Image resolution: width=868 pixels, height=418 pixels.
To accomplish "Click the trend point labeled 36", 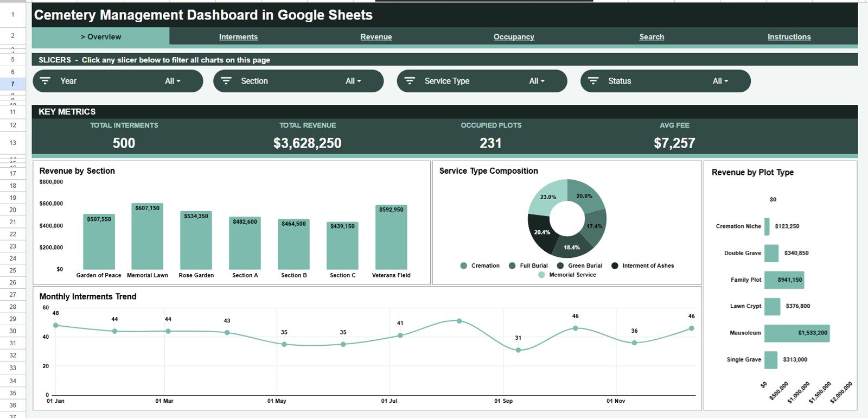I will (634, 343).
